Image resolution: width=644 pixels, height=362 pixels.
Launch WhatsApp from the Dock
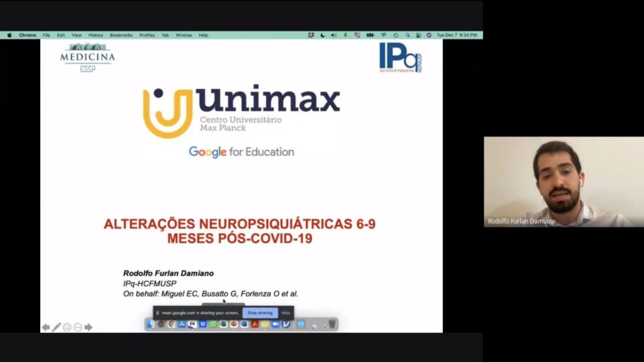click(x=213, y=324)
